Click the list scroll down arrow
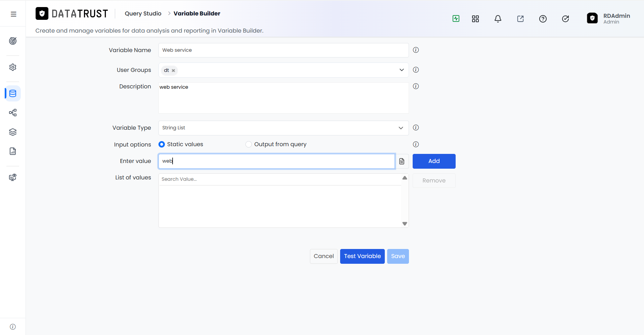Image resolution: width=644 pixels, height=335 pixels. (405, 224)
